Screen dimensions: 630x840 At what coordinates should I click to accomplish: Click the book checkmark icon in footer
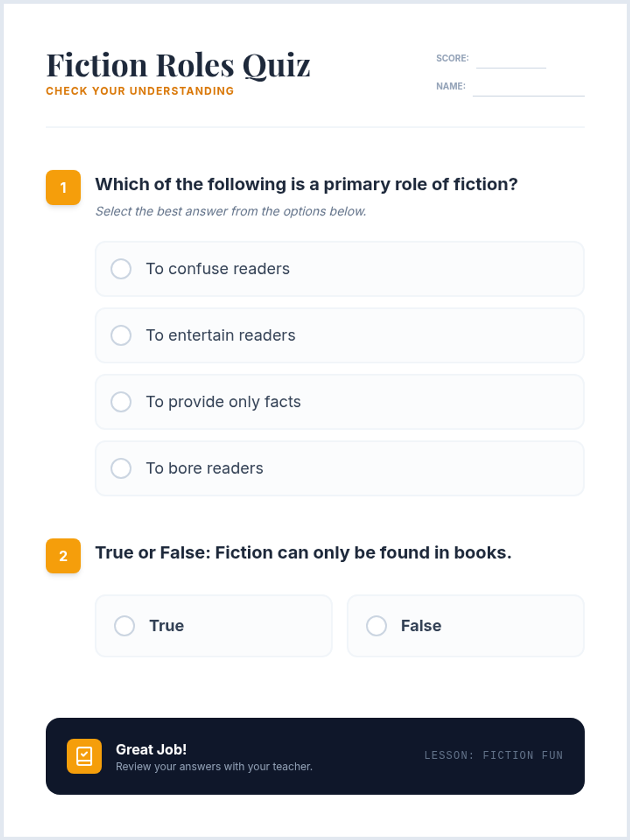point(84,756)
